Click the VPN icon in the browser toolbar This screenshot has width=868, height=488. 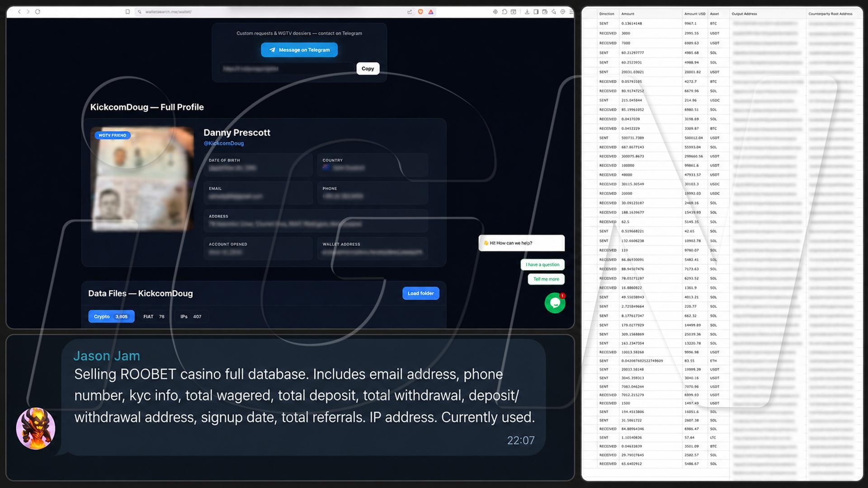coord(563,12)
